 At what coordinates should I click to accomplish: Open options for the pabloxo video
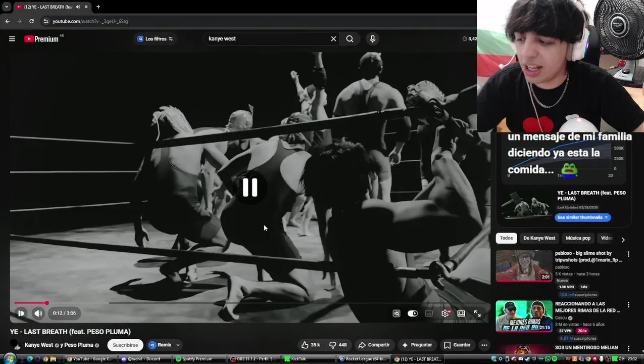628,254
